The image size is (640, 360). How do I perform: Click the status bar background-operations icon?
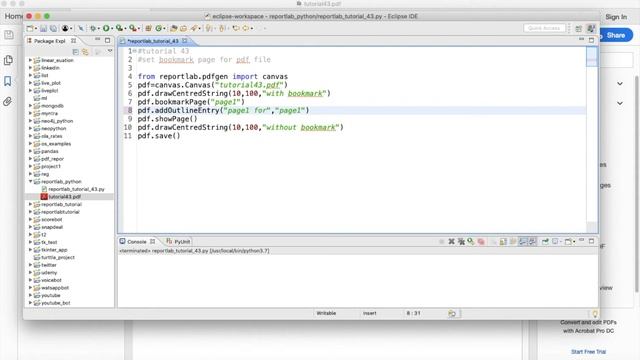coord(452,313)
